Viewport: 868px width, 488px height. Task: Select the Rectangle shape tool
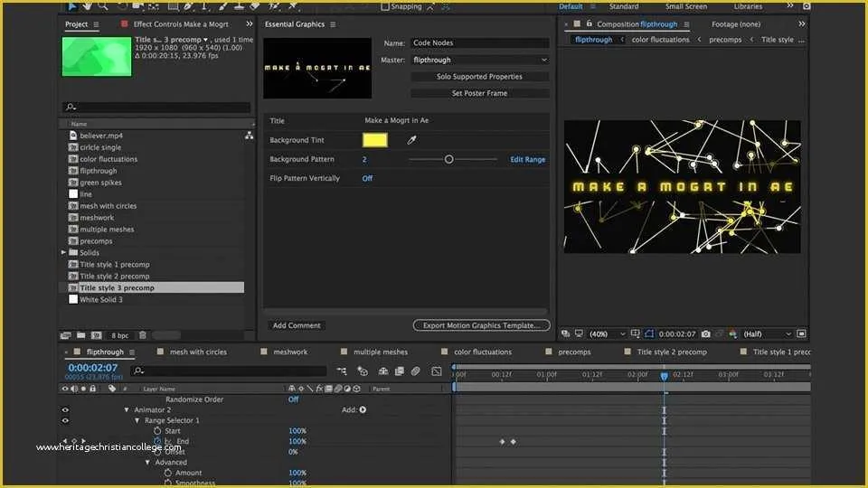click(174, 6)
